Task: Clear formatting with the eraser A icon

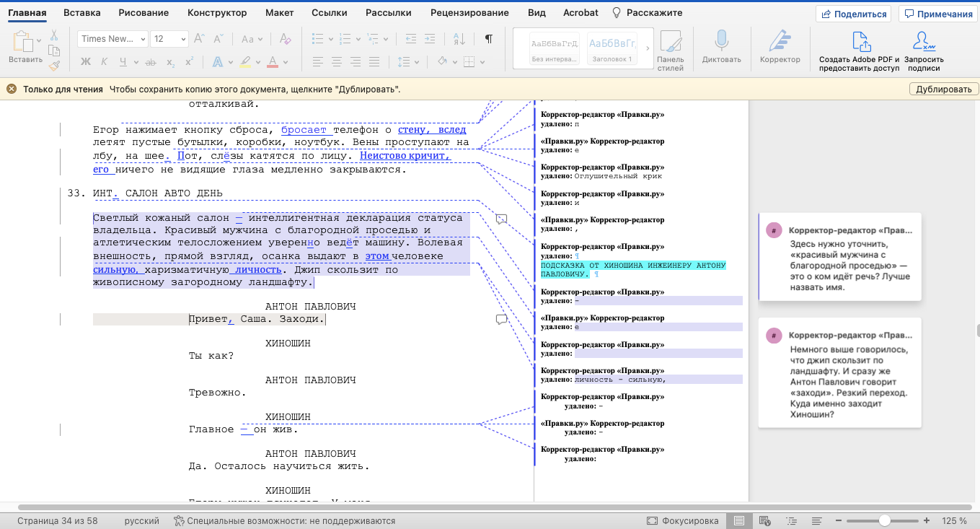Action: [x=285, y=39]
